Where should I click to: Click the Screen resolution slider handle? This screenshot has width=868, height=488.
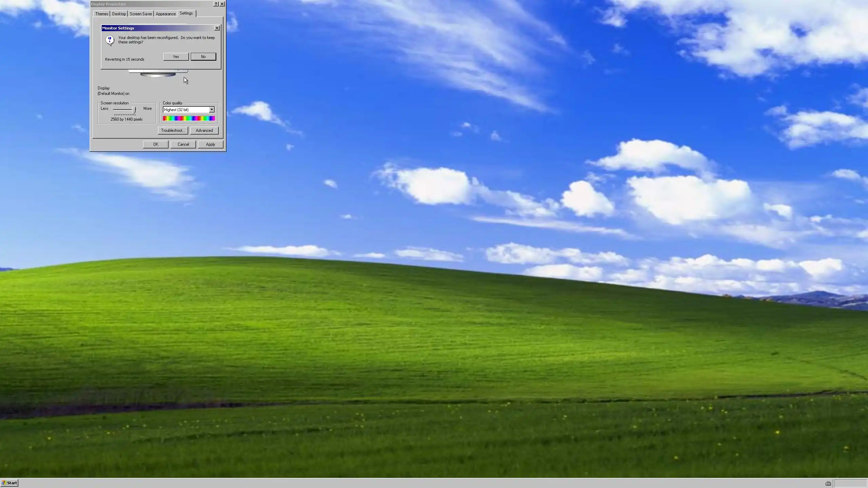134,109
